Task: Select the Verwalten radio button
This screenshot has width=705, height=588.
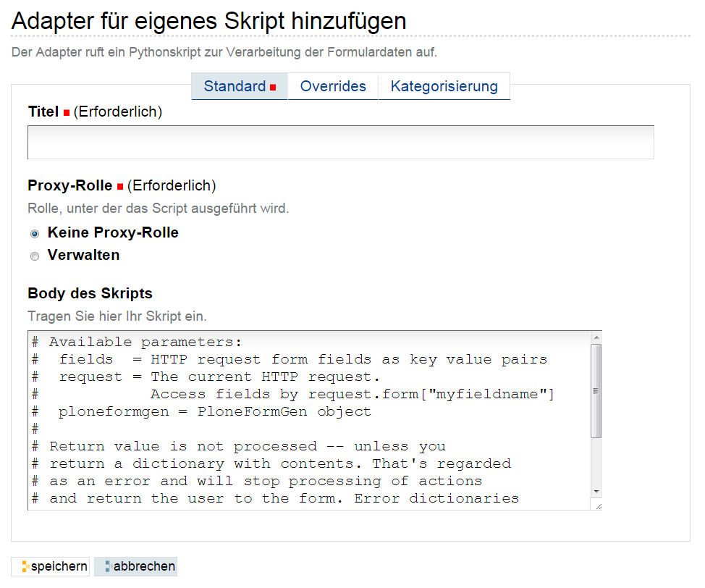Action: click(35, 256)
